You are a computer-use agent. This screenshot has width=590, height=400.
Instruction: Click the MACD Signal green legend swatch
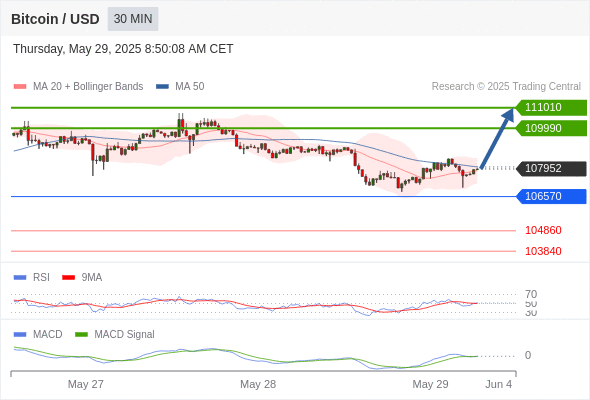[81, 335]
